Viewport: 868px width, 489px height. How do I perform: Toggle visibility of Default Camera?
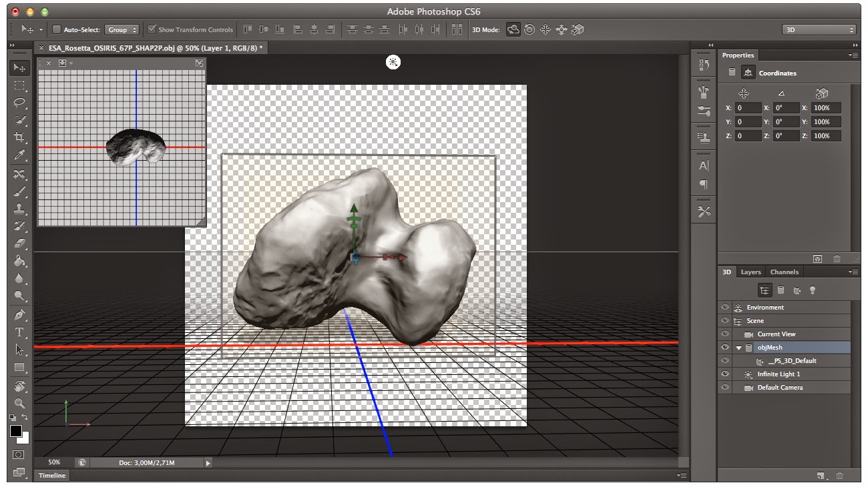click(x=725, y=388)
